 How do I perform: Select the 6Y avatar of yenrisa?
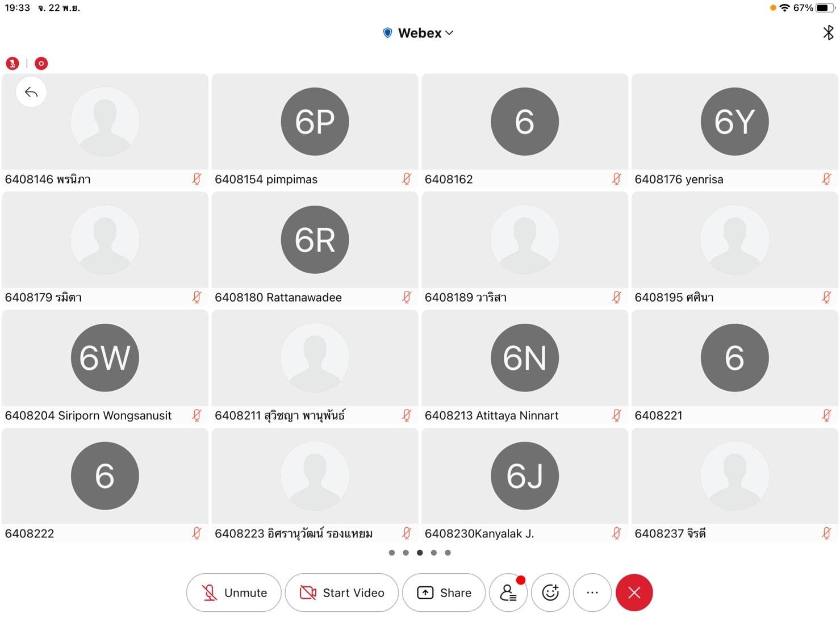click(x=735, y=122)
